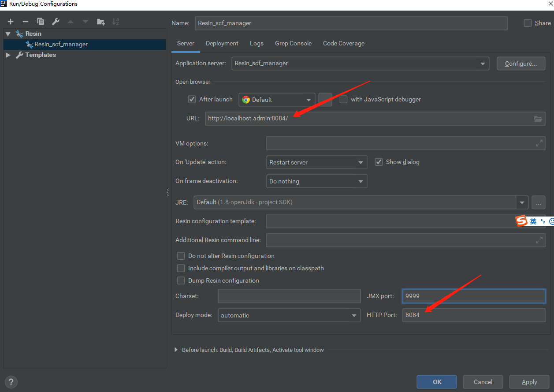
Task: Click Sogou input method S icon
Action: coord(522,221)
